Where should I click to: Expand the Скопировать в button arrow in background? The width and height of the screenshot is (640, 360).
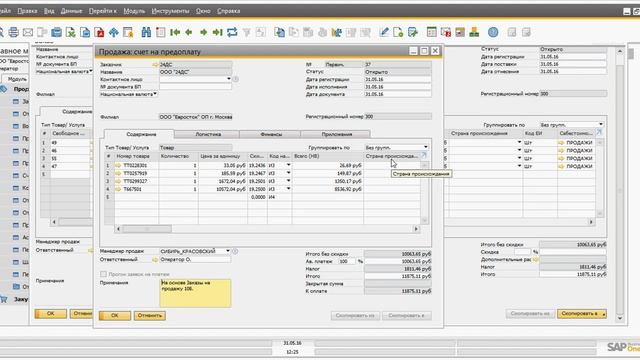pyautogui.click(x=604, y=314)
